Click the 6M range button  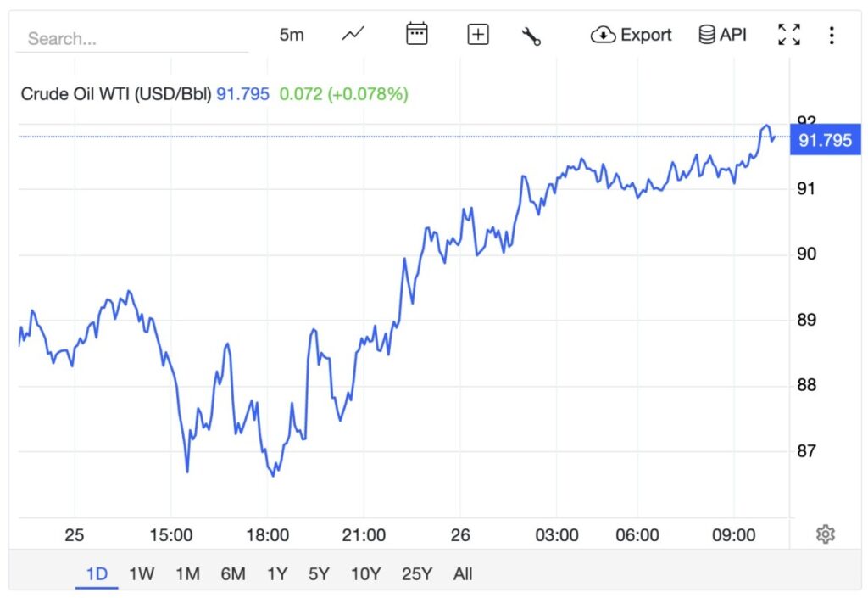point(232,573)
